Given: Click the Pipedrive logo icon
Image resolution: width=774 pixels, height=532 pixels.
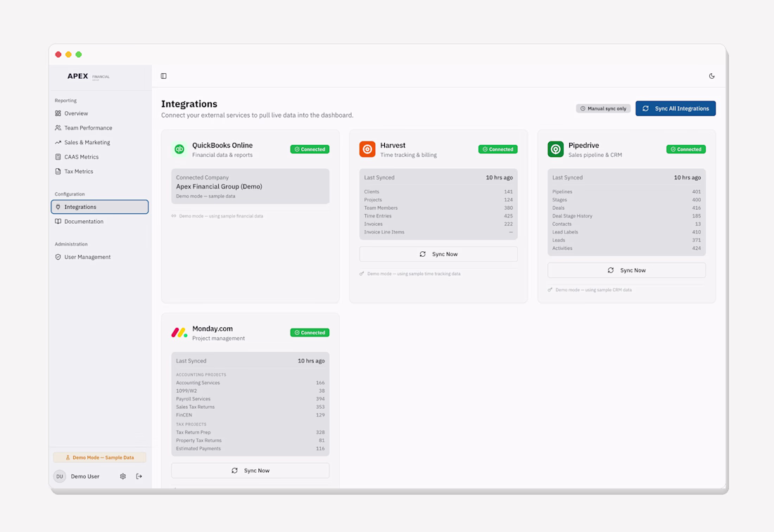Looking at the screenshot, I should [555, 149].
